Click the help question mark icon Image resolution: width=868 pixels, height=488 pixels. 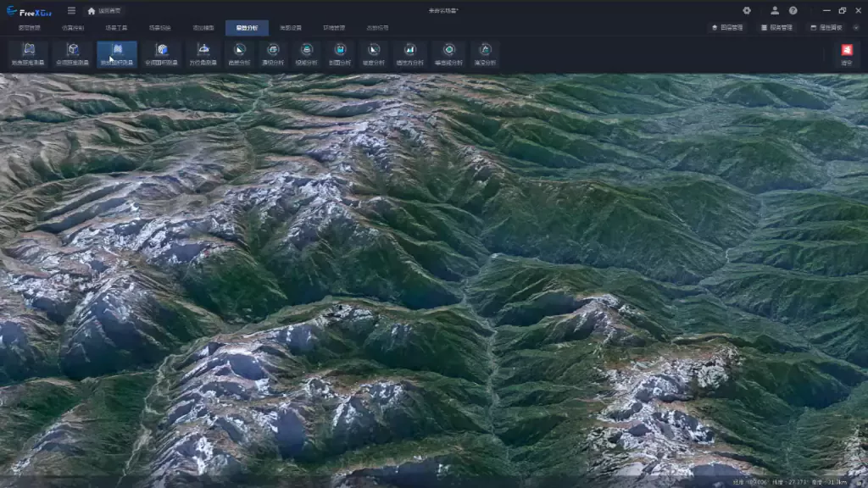(x=793, y=11)
